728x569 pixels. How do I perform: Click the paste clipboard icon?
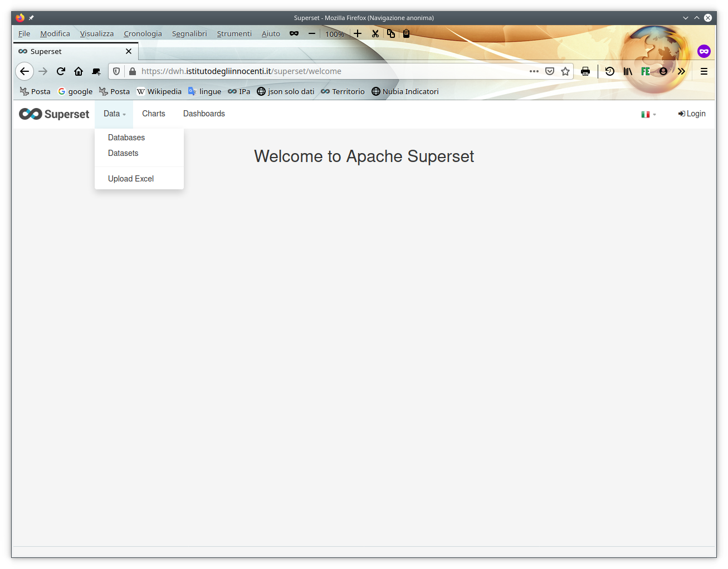[x=407, y=33]
